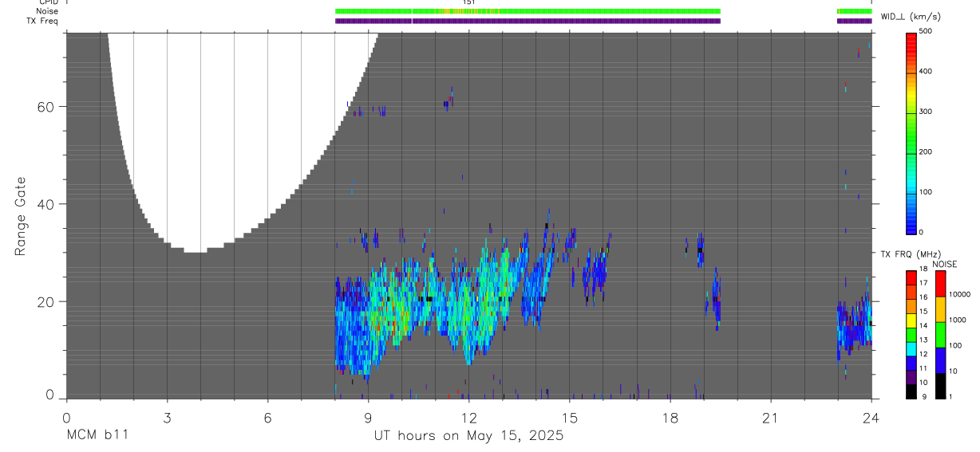Click the 21 tick on UT hours axis

(771, 417)
